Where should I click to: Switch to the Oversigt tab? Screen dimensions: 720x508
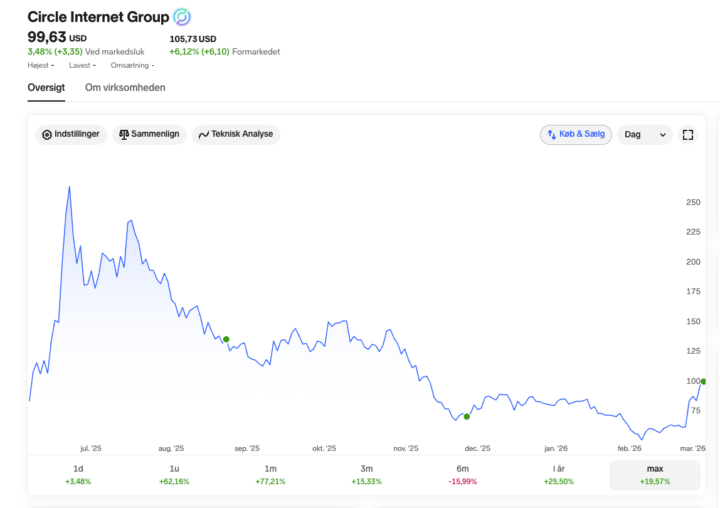(x=46, y=87)
